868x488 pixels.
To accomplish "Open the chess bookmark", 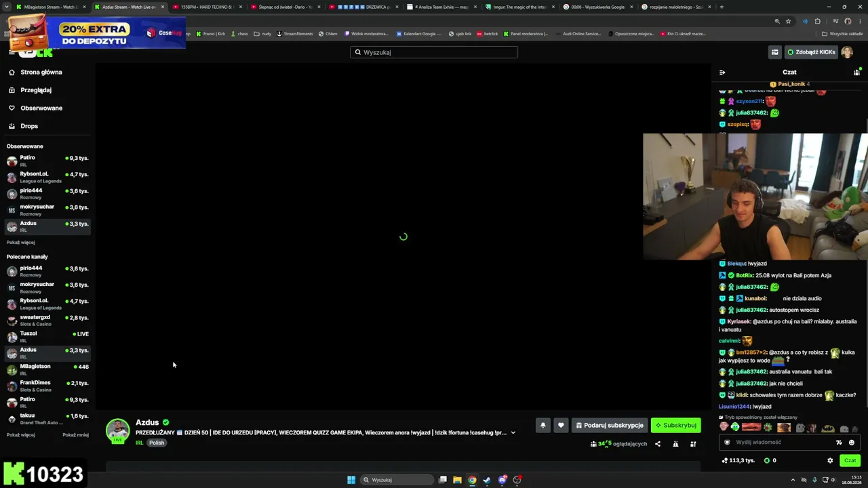I will (x=239, y=33).
